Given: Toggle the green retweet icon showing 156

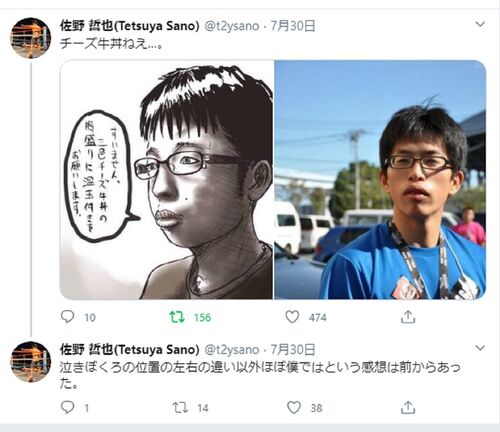Looking at the screenshot, I should (x=177, y=317).
